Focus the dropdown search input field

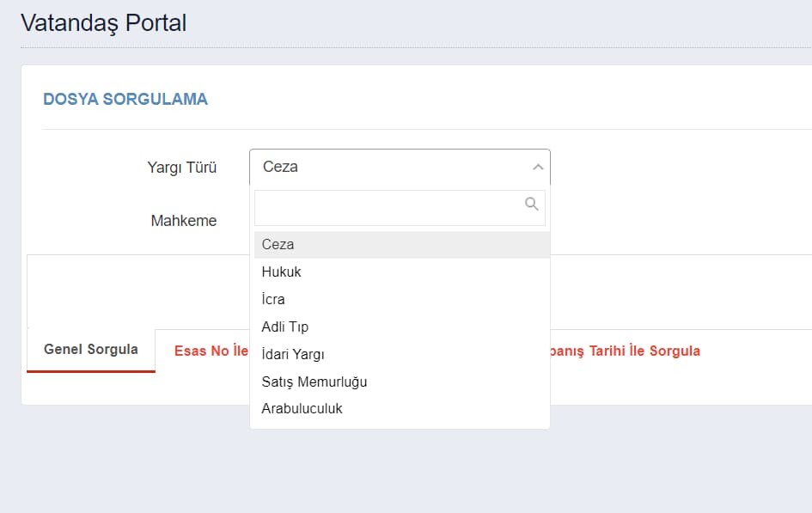[x=400, y=208]
